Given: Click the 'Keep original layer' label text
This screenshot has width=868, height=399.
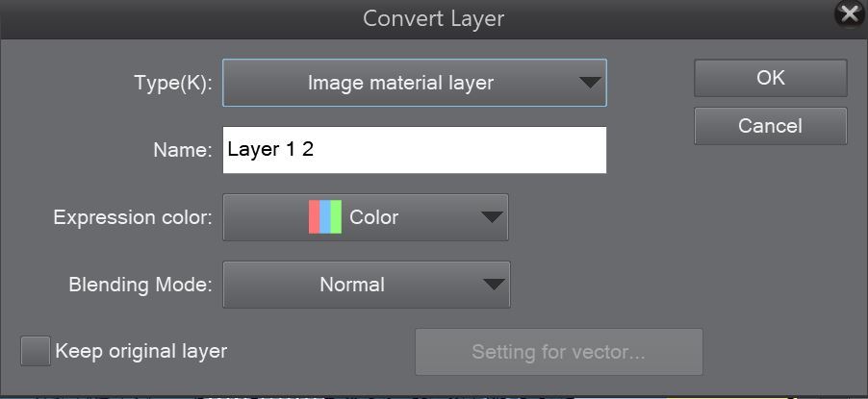Looking at the screenshot, I should coord(141,351).
